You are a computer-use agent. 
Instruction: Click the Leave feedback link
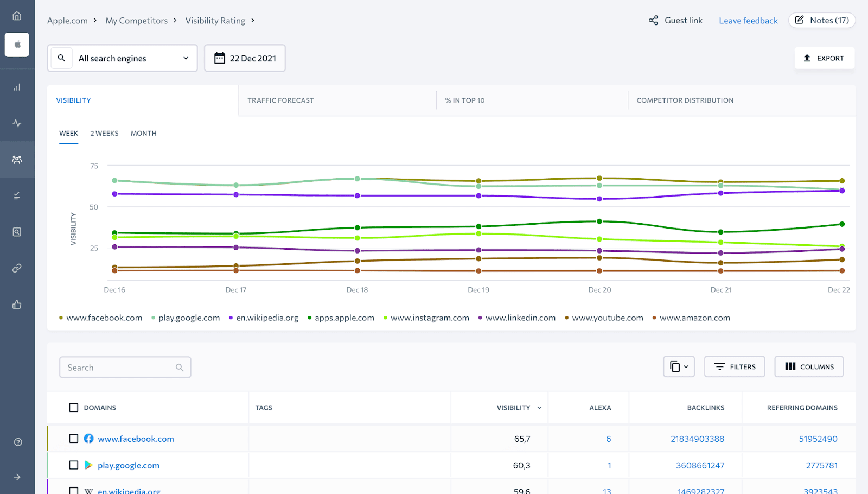click(x=748, y=21)
